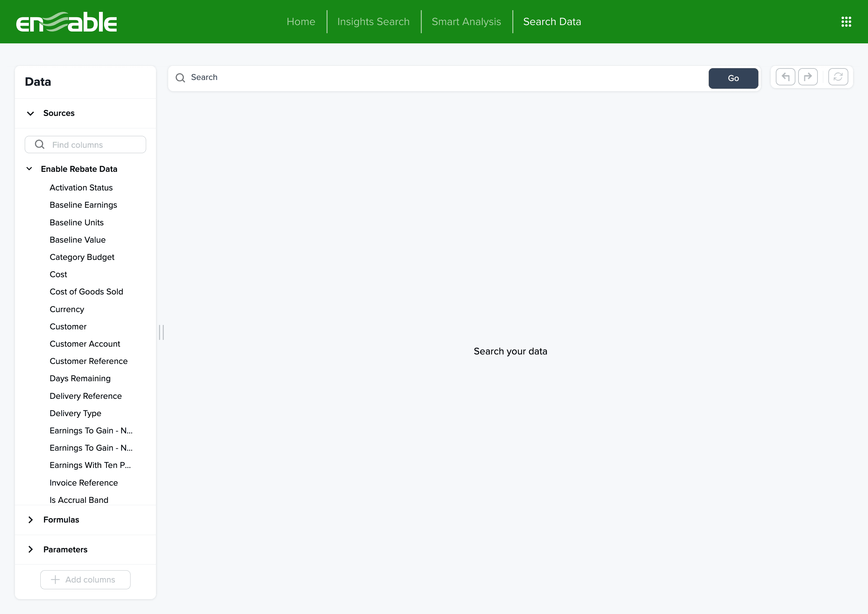Go to the Home tab
This screenshot has height=614, width=868.
(301, 22)
